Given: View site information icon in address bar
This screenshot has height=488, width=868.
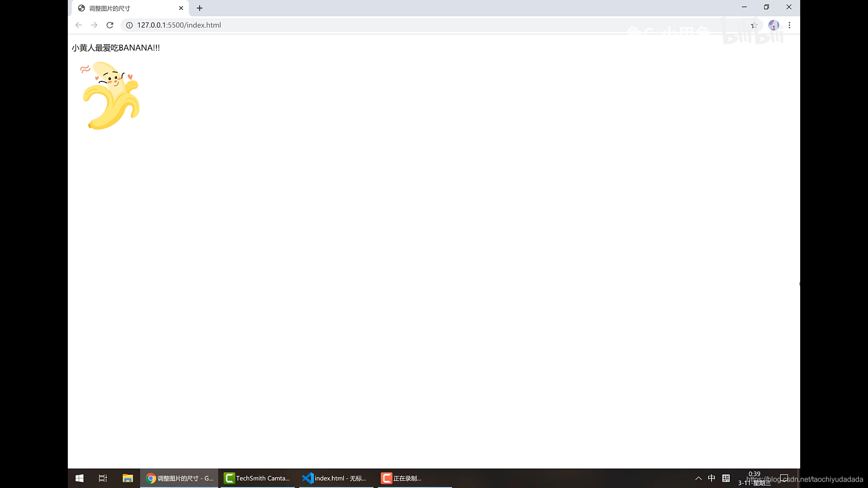Looking at the screenshot, I should point(129,25).
